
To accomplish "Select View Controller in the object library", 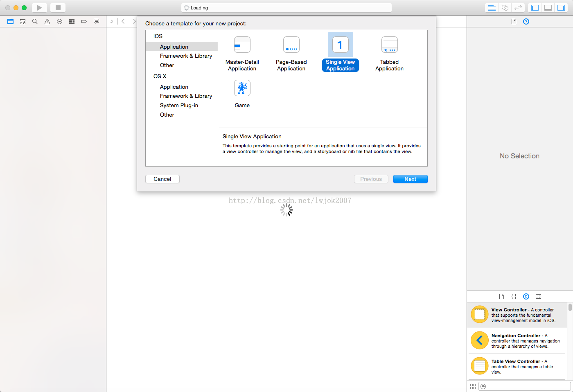I will point(517,315).
